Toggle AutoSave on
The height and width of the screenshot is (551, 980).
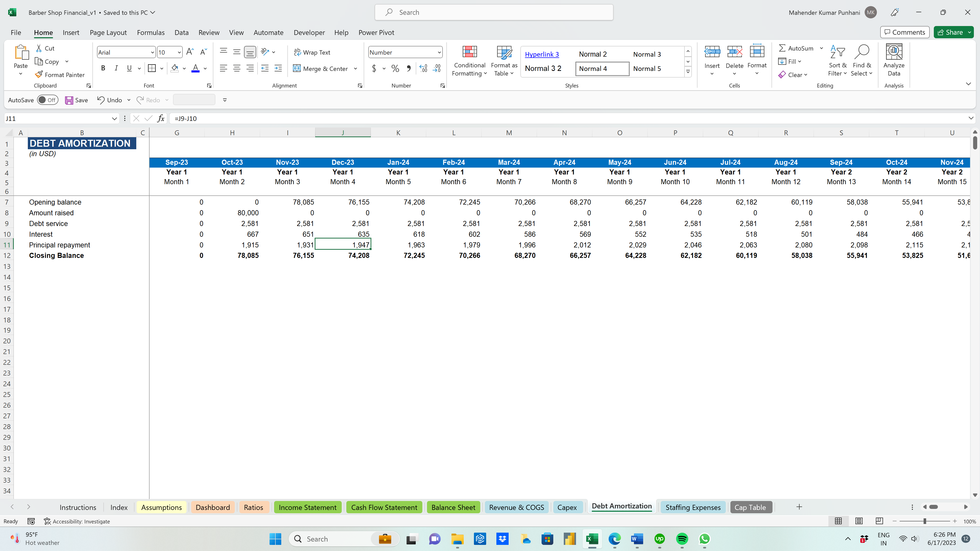tap(47, 100)
